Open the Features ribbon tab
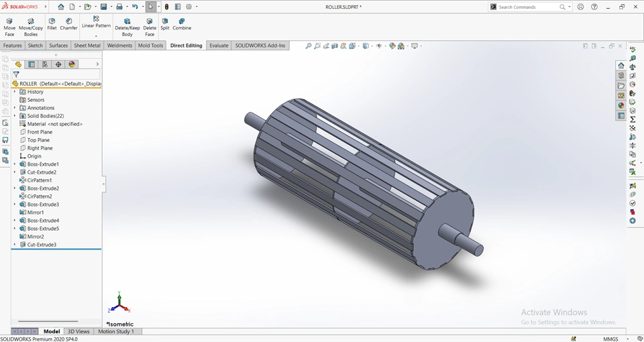 coord(12,45)
